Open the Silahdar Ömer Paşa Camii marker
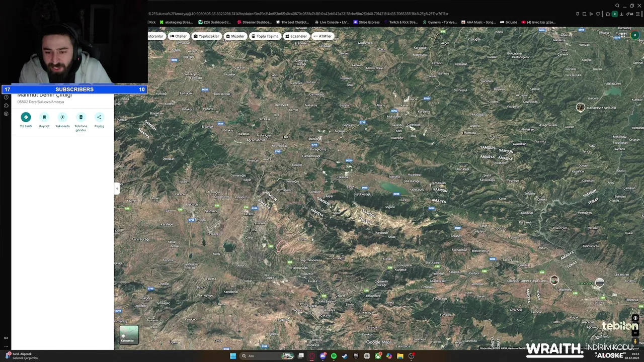Screen dimensions: 644x362 point(554,281)
